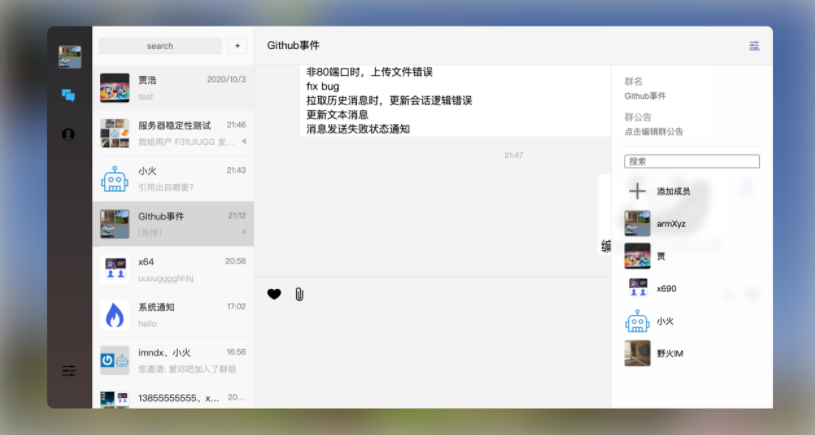815x435 pixels.
Task: Click the Github事件 chat title
Action: (293, 46)
